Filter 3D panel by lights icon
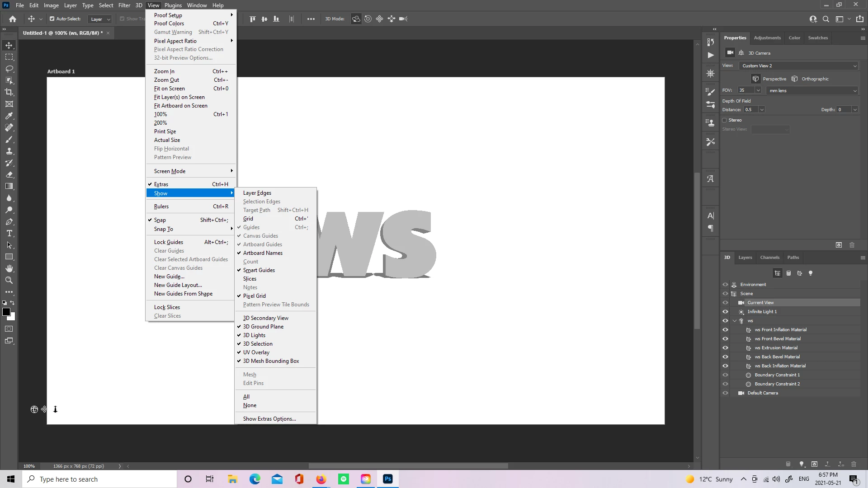The image size is (868, 488). point(811,273)
